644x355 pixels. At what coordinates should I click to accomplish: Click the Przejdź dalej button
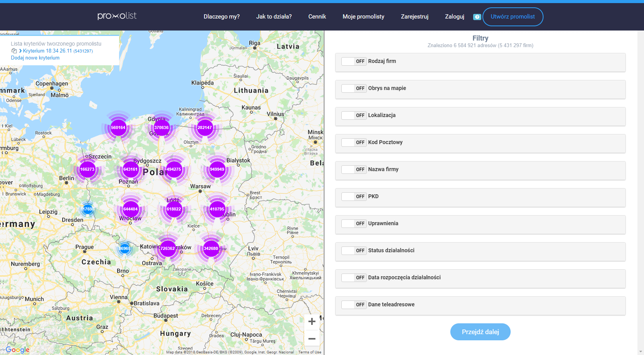(x=480, y=331)
